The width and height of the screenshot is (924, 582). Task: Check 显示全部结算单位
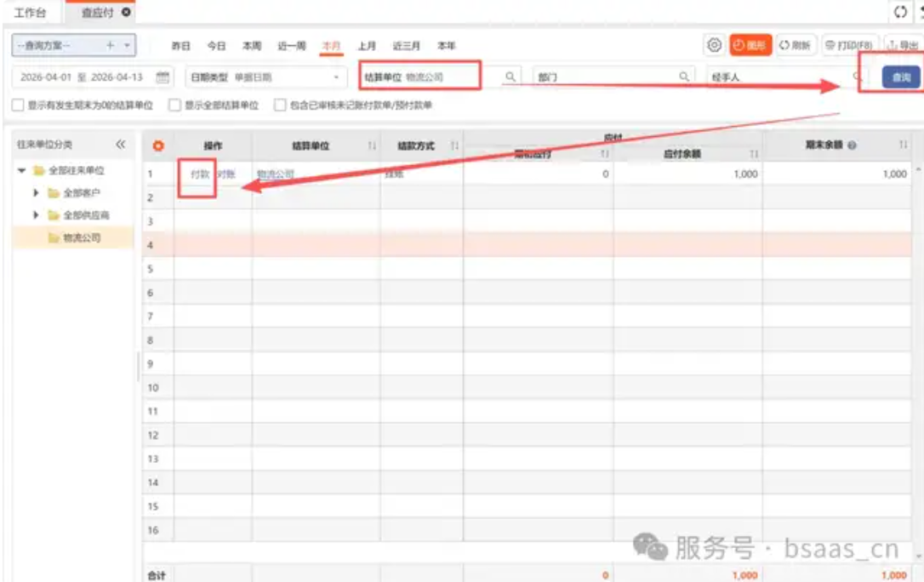[x=174, y=105]
